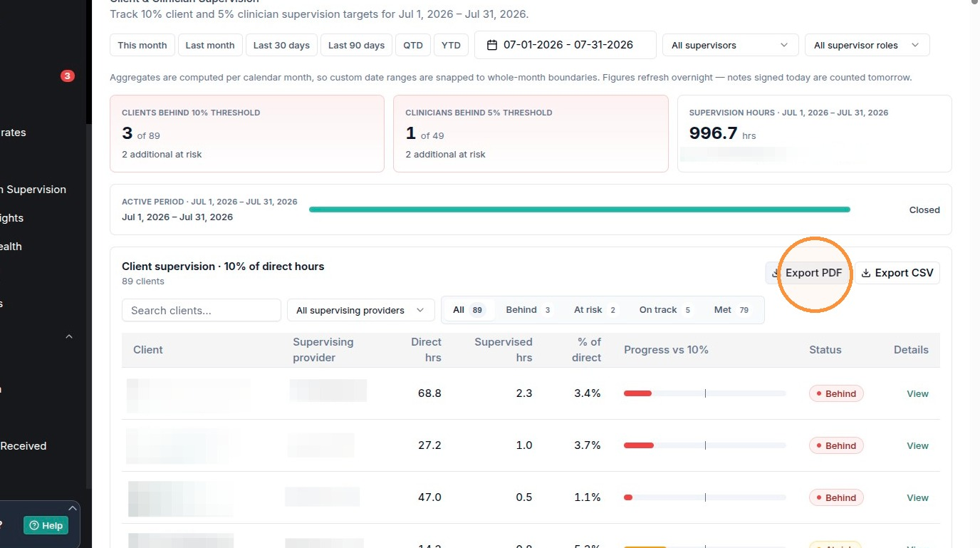The height and width of the screenshot is (548, 980).
Task: Expand the All supervising providers filter
Action: (x=360, y=310)
